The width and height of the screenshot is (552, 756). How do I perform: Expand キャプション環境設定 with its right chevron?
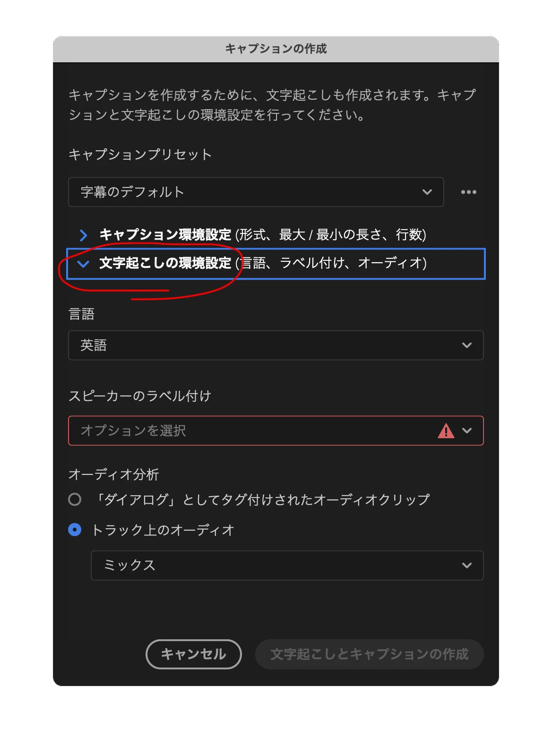click(84, 235)
